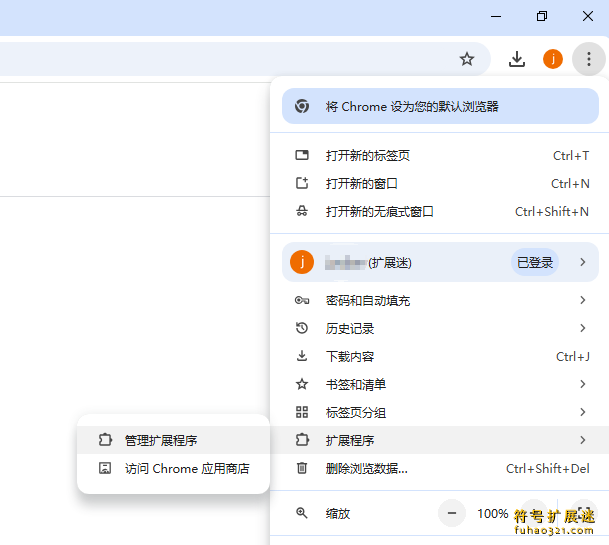Click the download icon beside 下载内容

coord(302,356)
